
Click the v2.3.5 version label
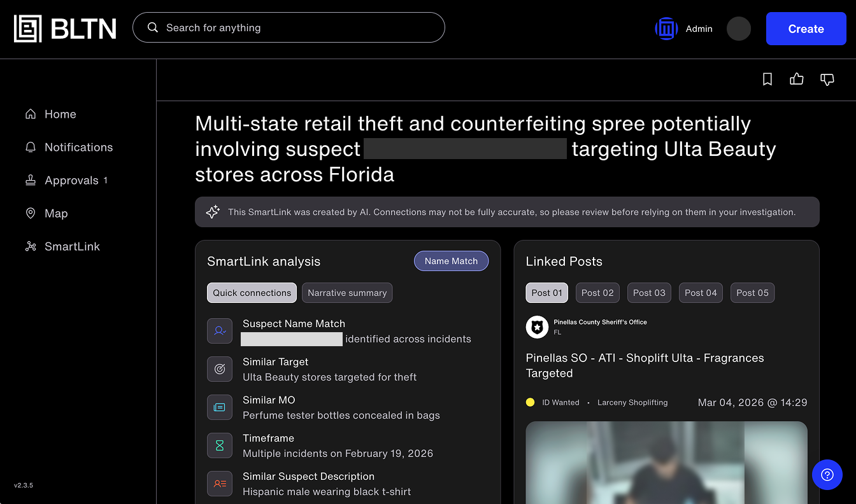pyautogui.click(x=24, y=485)
